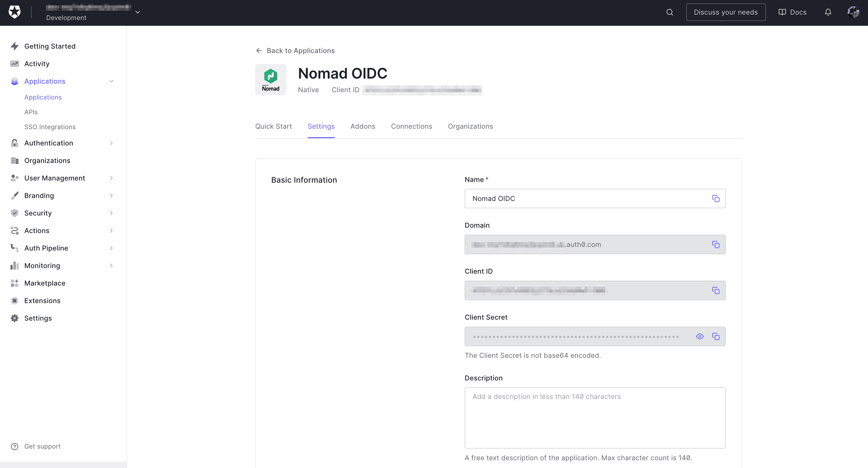Open the Docs link
The image size is (868, 468).
pyautogui.click(x=792, y=12)
